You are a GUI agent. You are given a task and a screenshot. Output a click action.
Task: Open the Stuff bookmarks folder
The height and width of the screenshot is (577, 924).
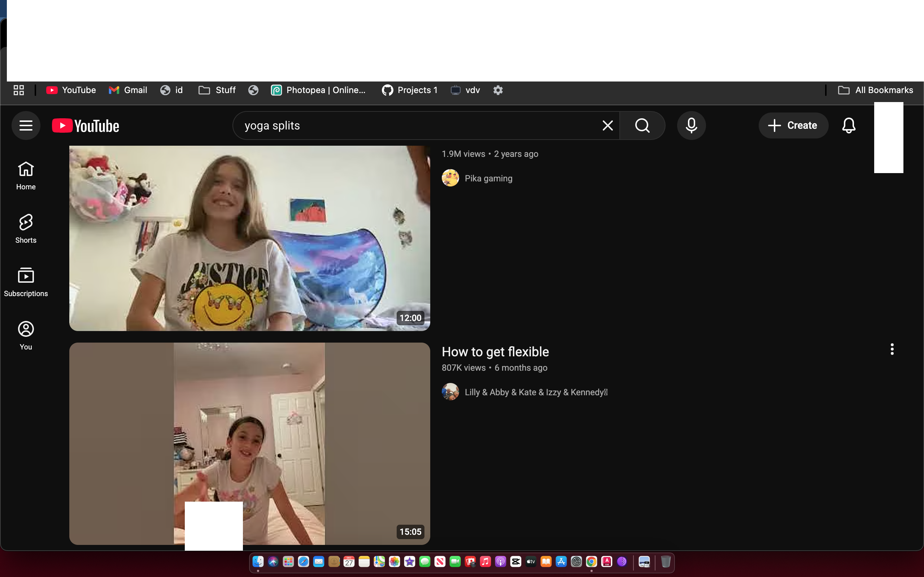217,90
